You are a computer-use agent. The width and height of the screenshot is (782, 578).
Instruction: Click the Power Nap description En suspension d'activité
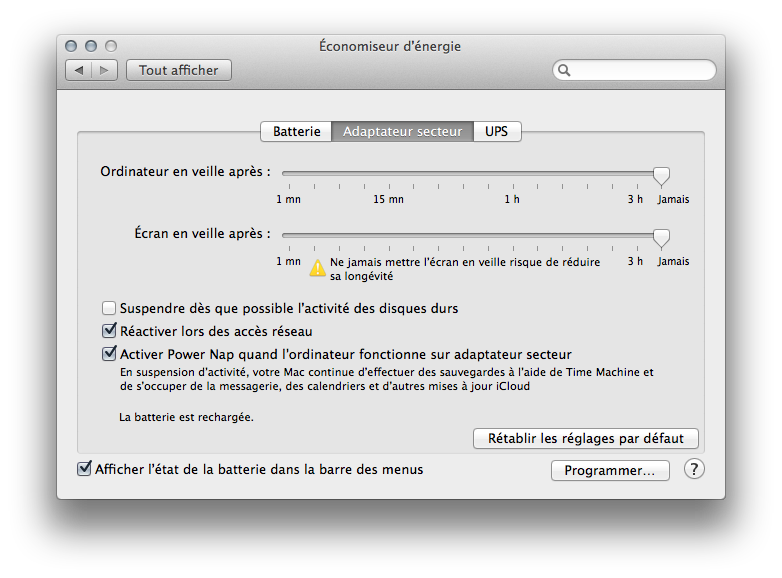387,379
